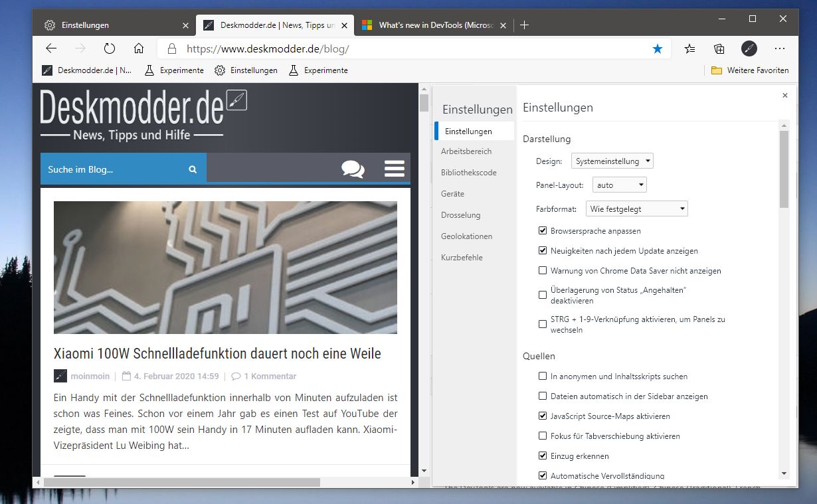This screenshot has width=817, height=504.
Task: Open a new tab with the plus button
Action: pos(525,25)
